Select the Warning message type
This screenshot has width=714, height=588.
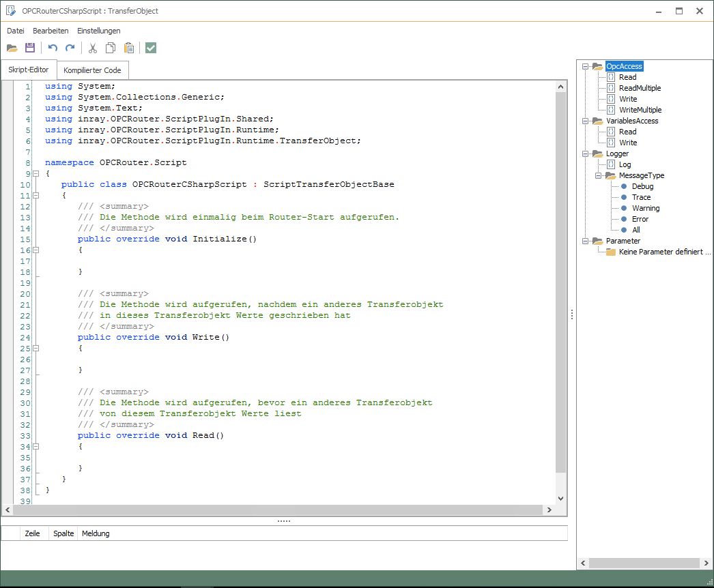[645, 208]
